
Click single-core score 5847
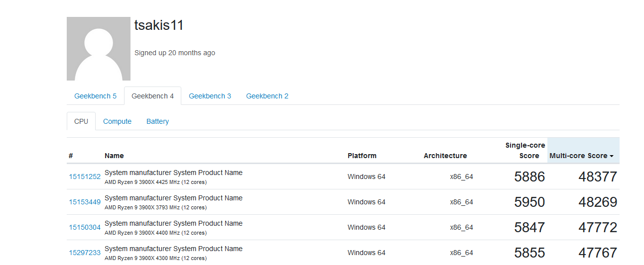click(529, 227)
